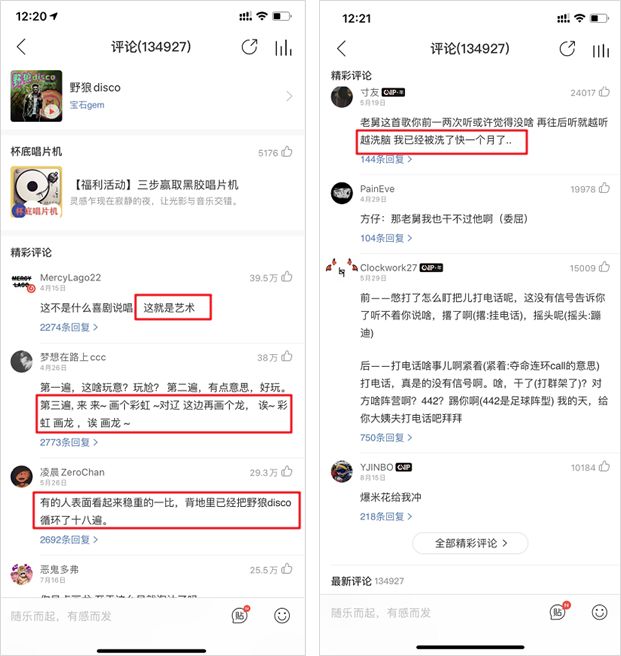Open 梦想在路上ccc user avatar
This screenshot has height=656, width=621.
[21, 362]
